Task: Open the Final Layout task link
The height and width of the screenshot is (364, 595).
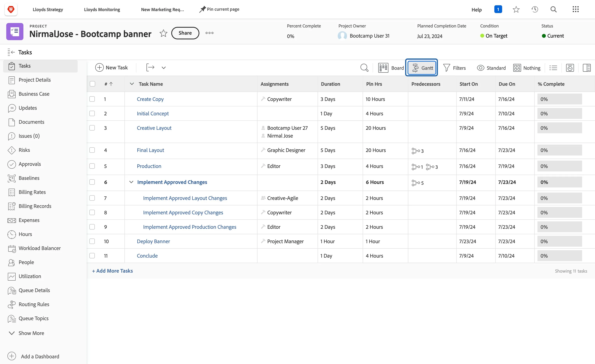Action: pyautogui.click(x=150, y=150)
